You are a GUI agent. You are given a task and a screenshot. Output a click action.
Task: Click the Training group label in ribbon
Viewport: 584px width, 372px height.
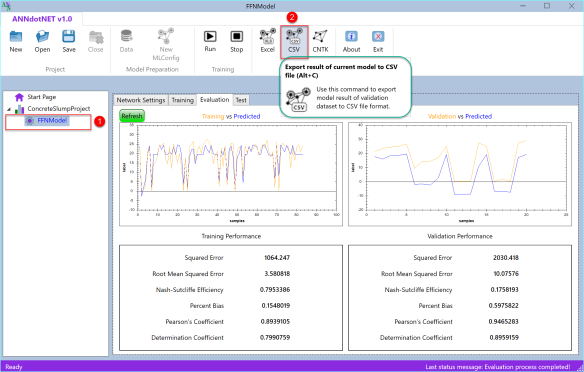click(x=223, y=69)
